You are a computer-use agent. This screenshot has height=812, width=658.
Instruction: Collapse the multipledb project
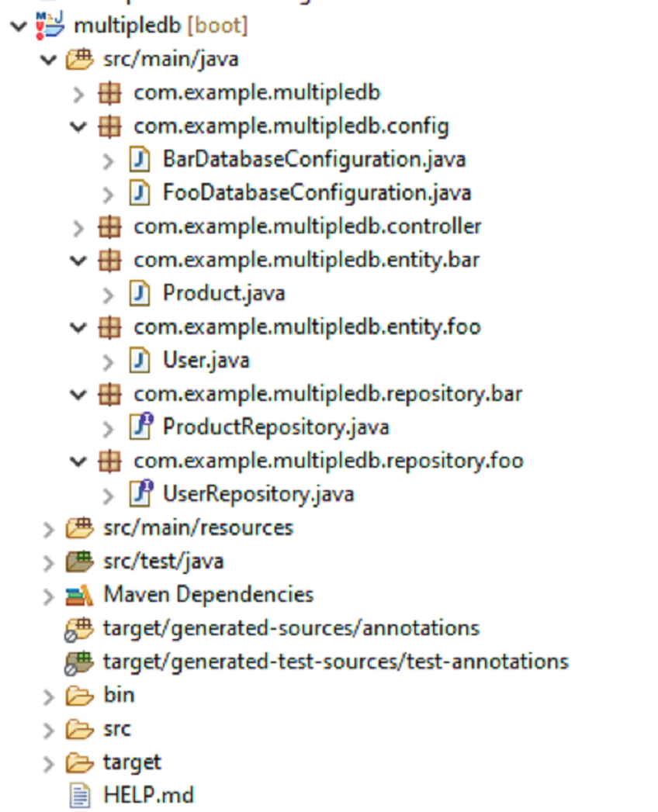[19, 25]
